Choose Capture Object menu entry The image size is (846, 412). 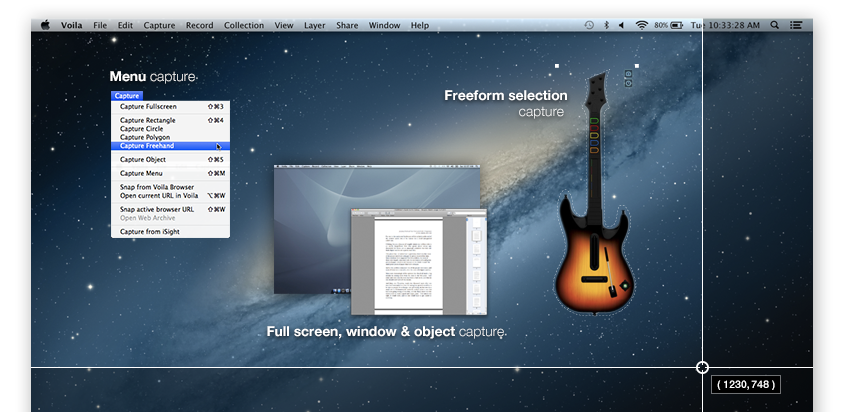click(170, 160)
